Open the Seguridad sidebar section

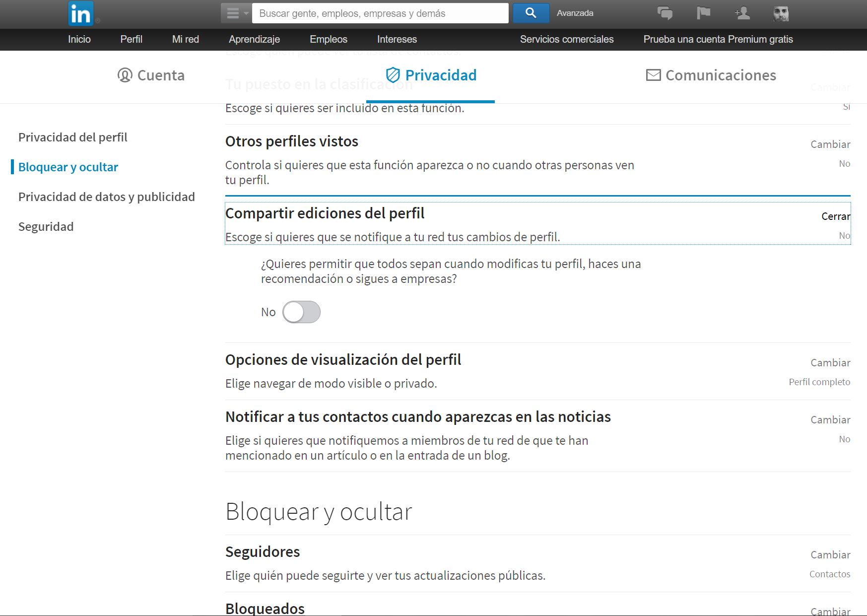pyautogui.click(x=46, y=227)
